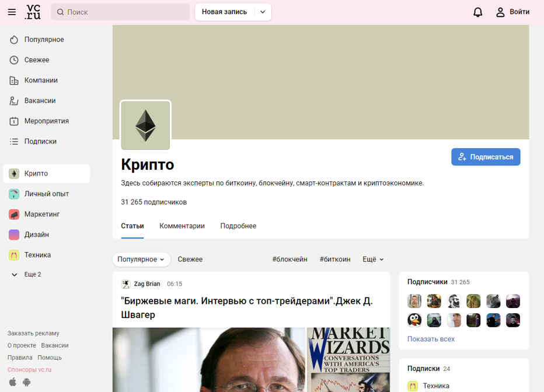Image resolution: width=544 pixels, height=392 pixels.
Task: Click the Market Wizards book cover image
Action: point(348,360)
